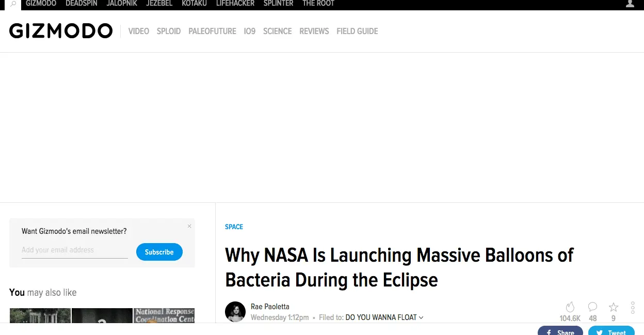Open the SPACE category link
The width and height of the screenshot is (644, 335).
click(234, 227)
